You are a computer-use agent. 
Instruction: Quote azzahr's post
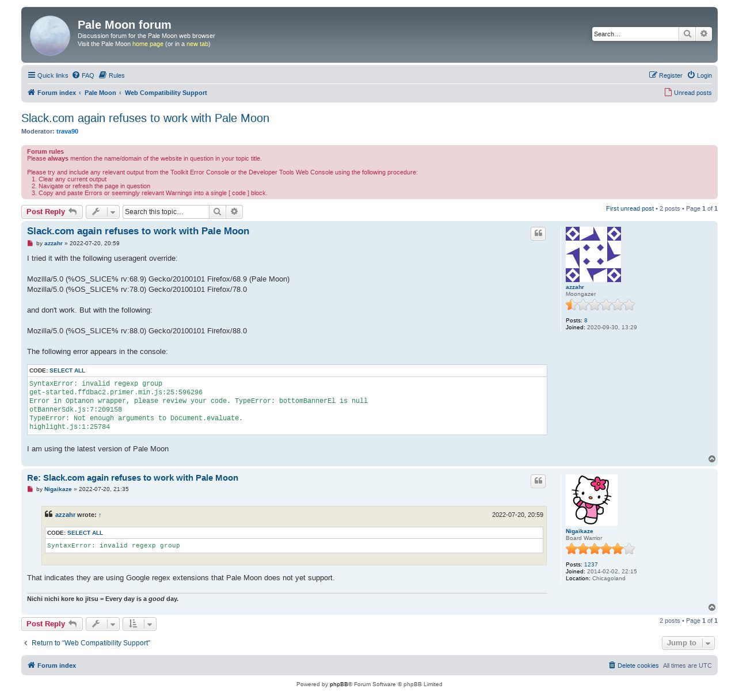538,234
